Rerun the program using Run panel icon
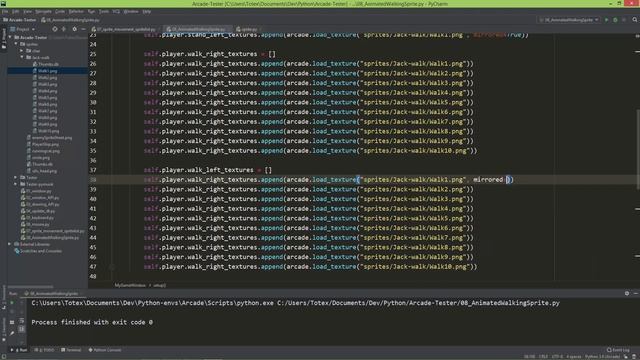The height and width of the screenshot is (360, 640). click(x=12, y=303)
